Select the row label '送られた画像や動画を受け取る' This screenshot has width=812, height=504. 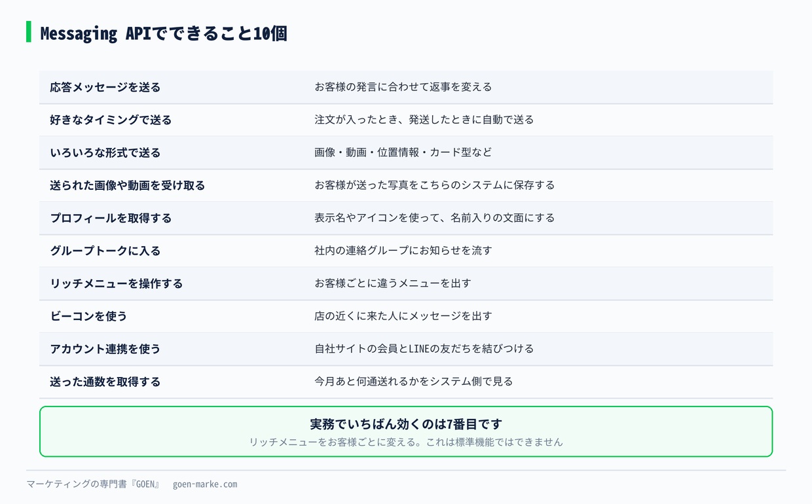click(x=128, y=185)
